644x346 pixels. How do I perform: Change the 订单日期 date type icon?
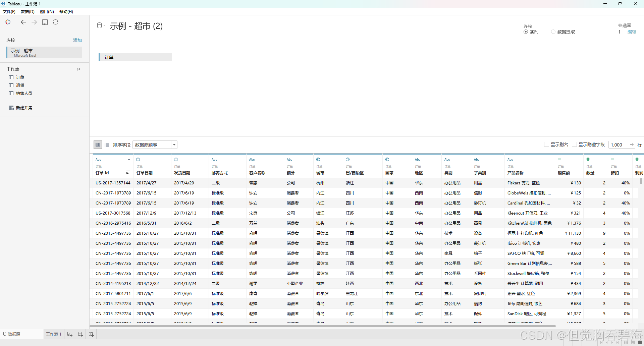click(x=138, y=160)
